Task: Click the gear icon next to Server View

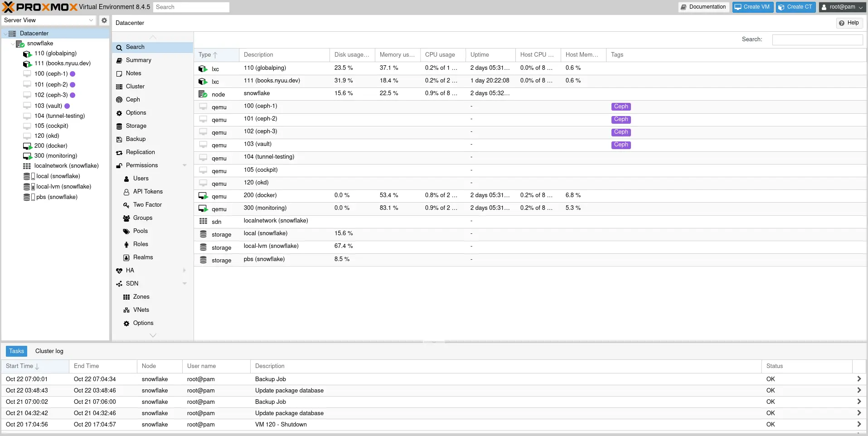Action: tap(104, 20)
